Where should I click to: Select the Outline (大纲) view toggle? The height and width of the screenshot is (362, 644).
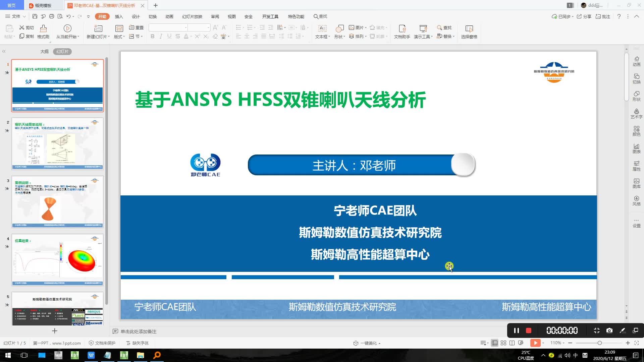tap(45, 51)
